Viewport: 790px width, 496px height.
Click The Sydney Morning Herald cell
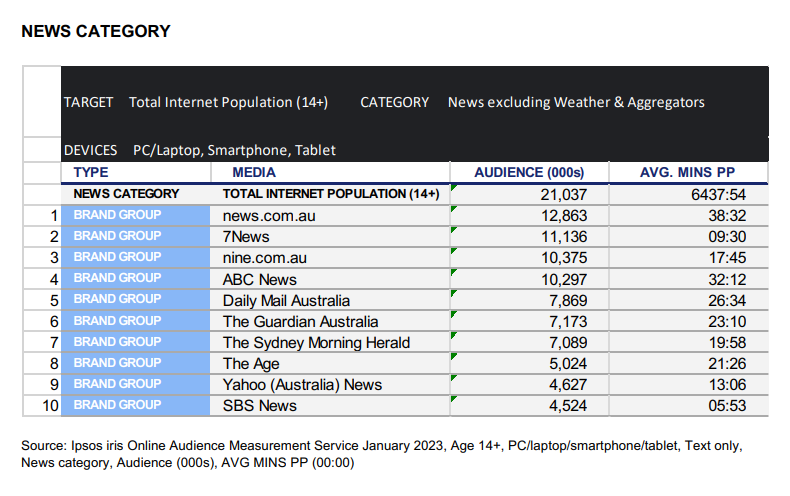[316, 342]
